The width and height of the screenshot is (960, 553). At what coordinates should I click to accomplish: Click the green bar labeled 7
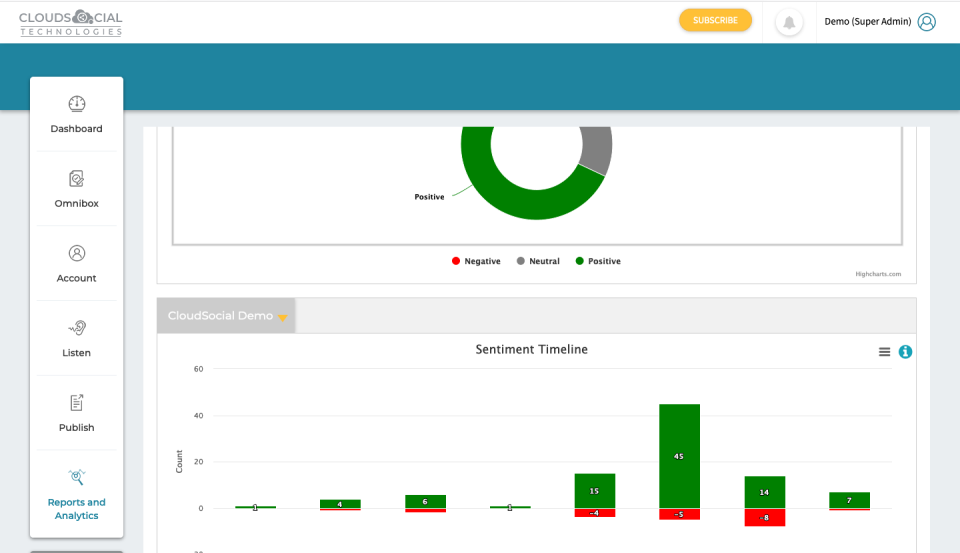(x=849, y=500)
